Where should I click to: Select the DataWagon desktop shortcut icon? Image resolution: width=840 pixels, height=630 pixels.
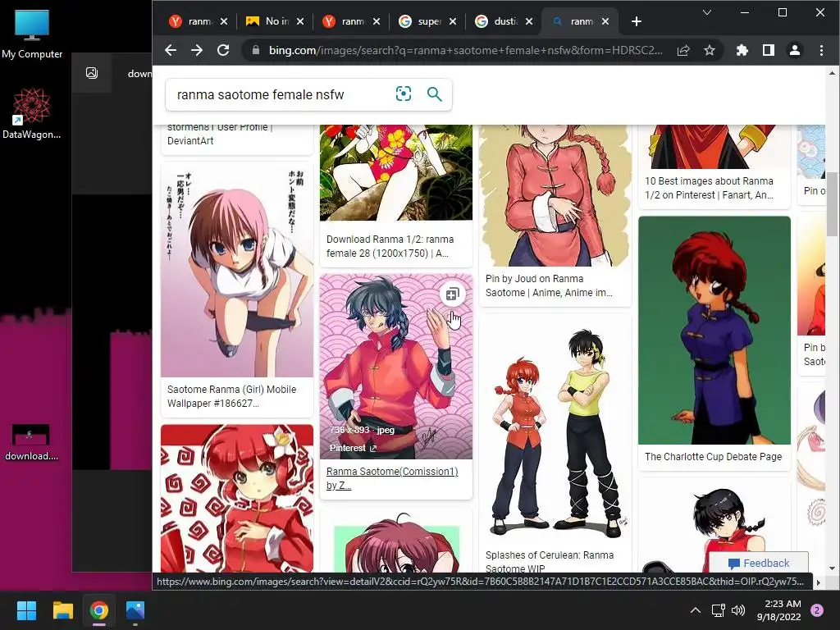32,113
